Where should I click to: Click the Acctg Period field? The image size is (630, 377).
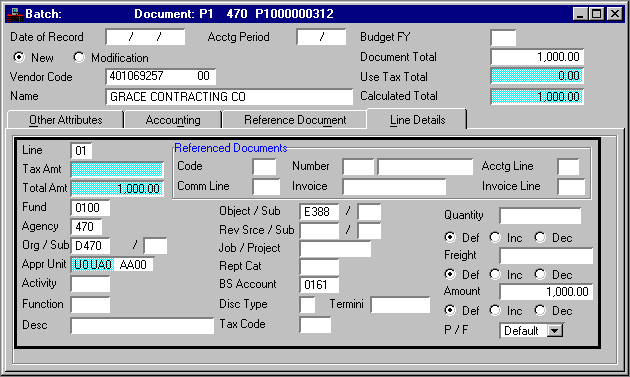tap(321, 37)
